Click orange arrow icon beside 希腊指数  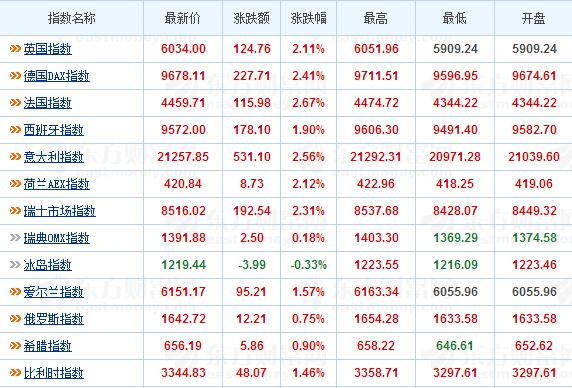pyautogui.click(x=15, y=346)
